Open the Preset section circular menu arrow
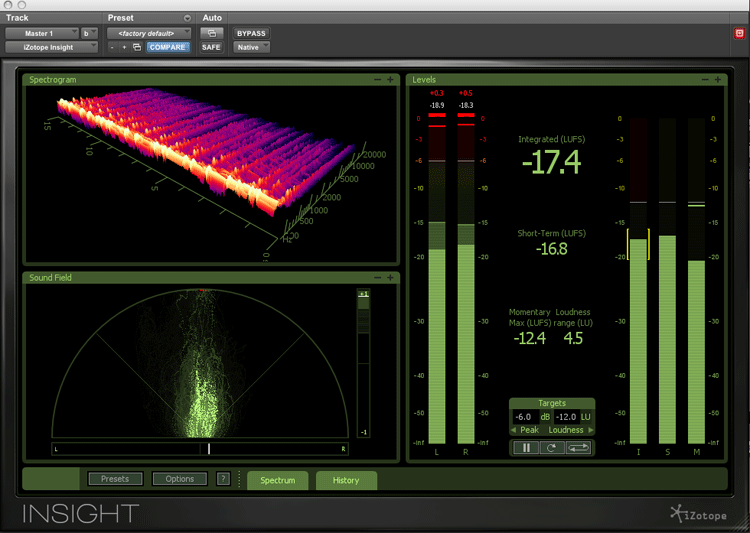 click(188, 18)
